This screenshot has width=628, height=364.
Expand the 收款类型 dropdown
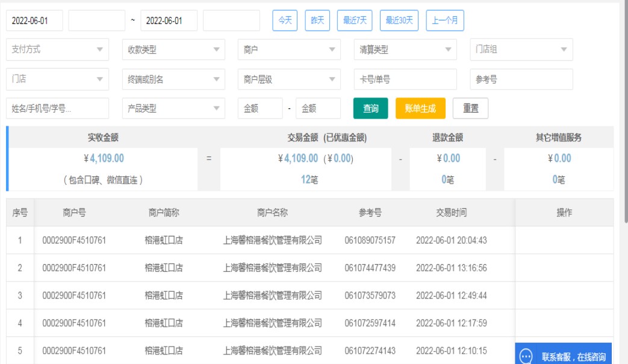point(173,50)
